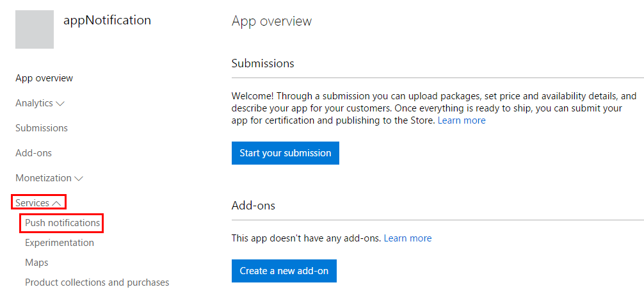The width and height of the screenshot is (644, 294).
Task: Click the Add-ons section heading
Action: 254,206
